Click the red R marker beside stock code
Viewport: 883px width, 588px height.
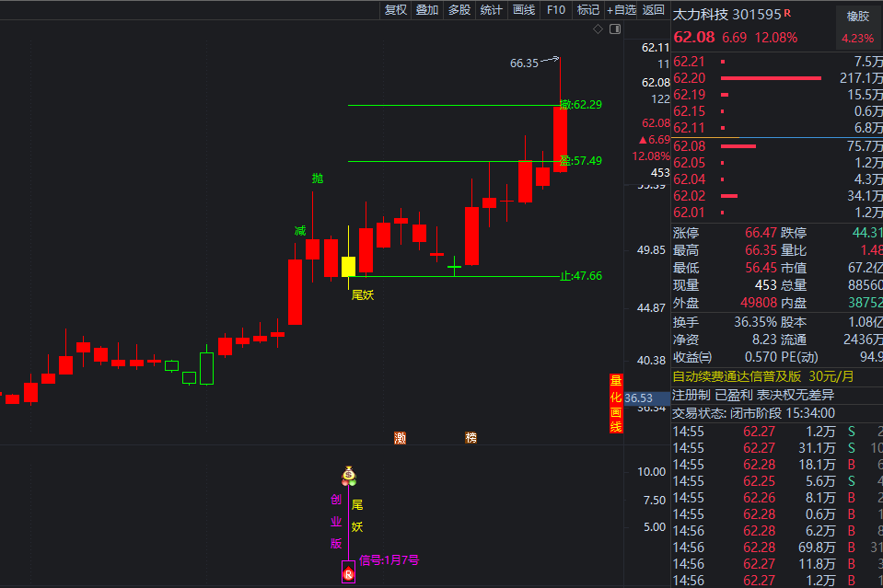click(787, 14)
